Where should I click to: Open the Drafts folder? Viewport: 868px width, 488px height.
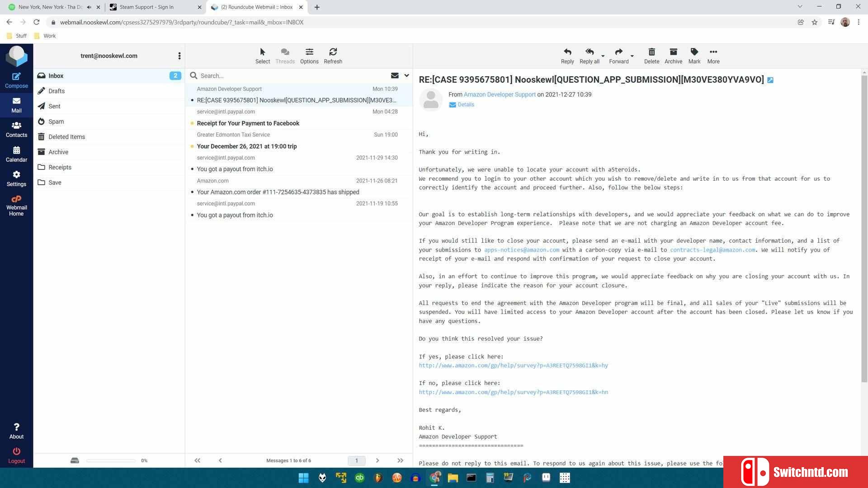109,91
